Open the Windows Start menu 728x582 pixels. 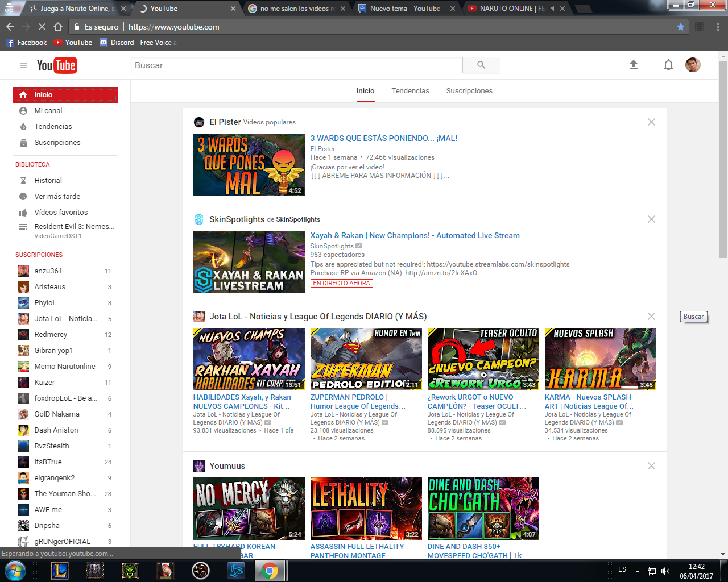pos(15,571)
